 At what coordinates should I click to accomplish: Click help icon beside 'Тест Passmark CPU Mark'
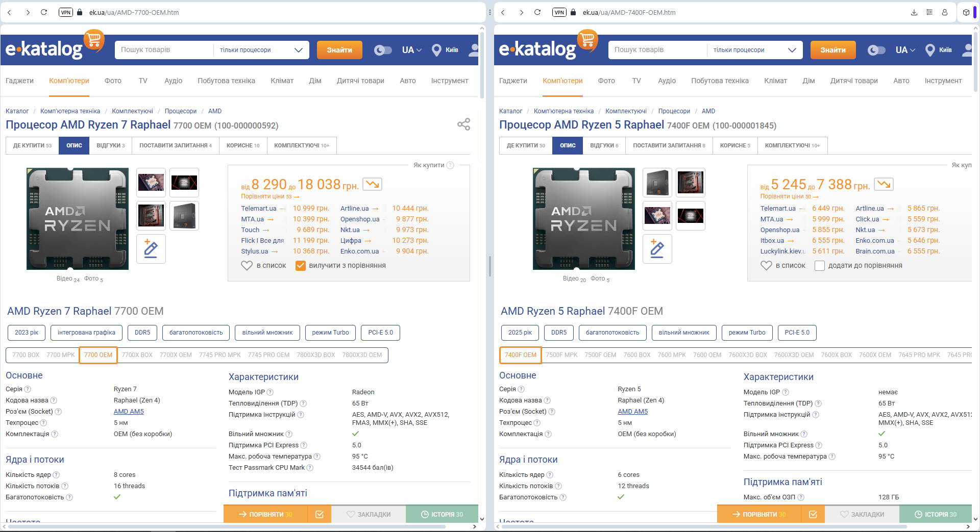click(x=310, y=468)
